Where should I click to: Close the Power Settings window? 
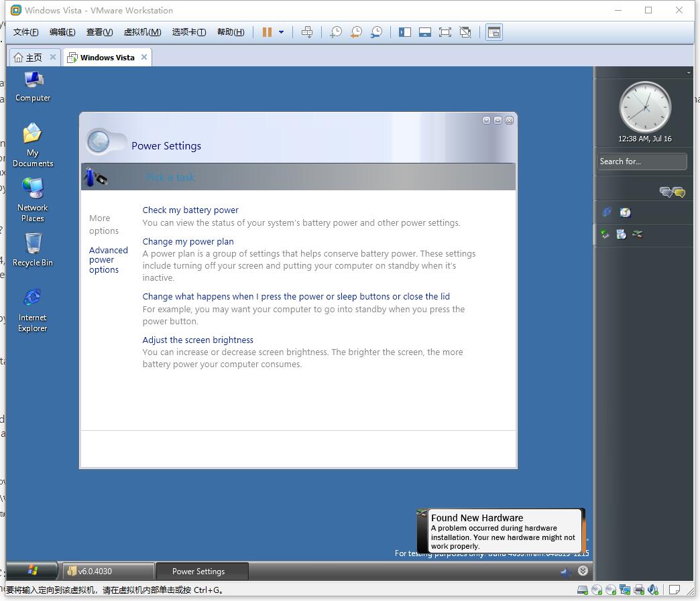510,121
